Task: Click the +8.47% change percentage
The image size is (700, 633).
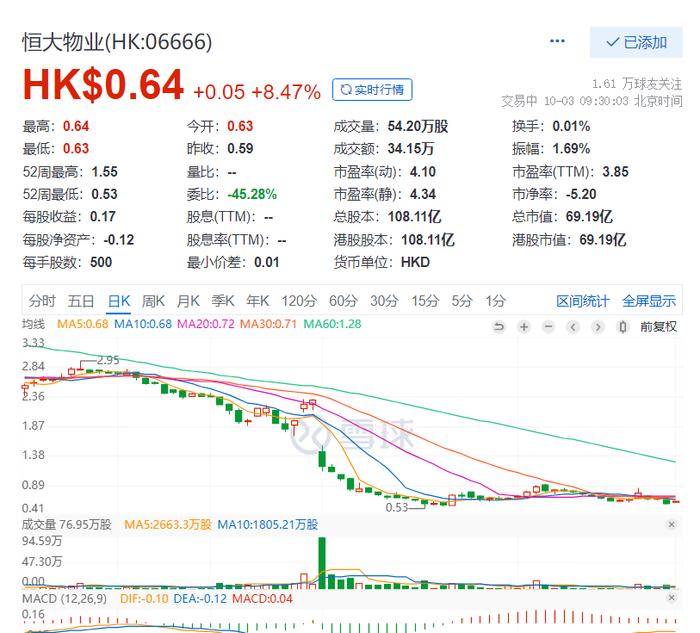Action: [286, 92]
